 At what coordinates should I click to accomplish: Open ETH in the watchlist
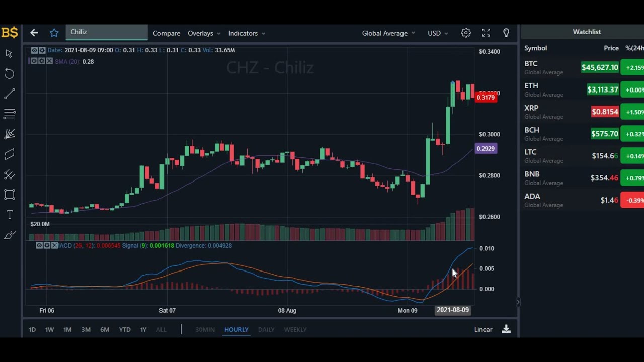coord(583,89)
